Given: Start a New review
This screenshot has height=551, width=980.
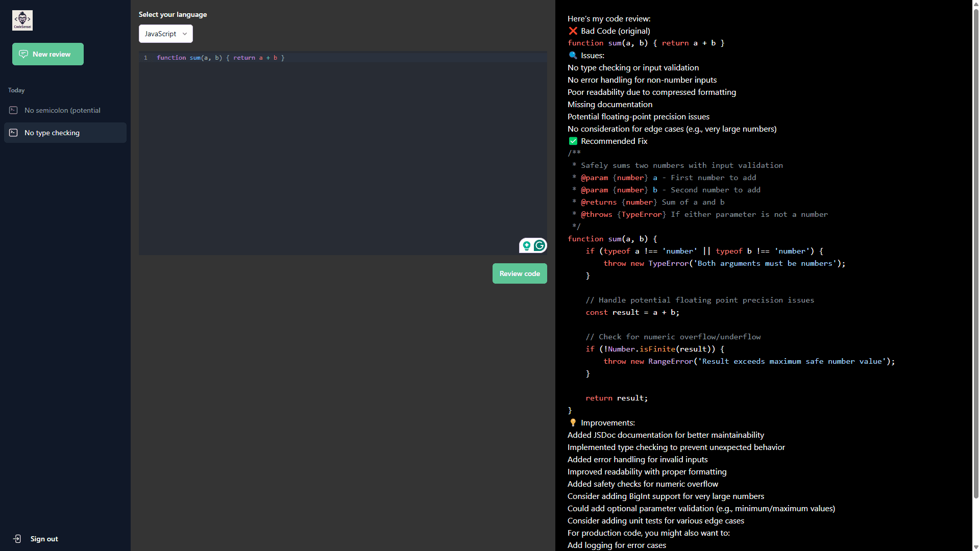Looking at the screenshot, I should 48,54.
